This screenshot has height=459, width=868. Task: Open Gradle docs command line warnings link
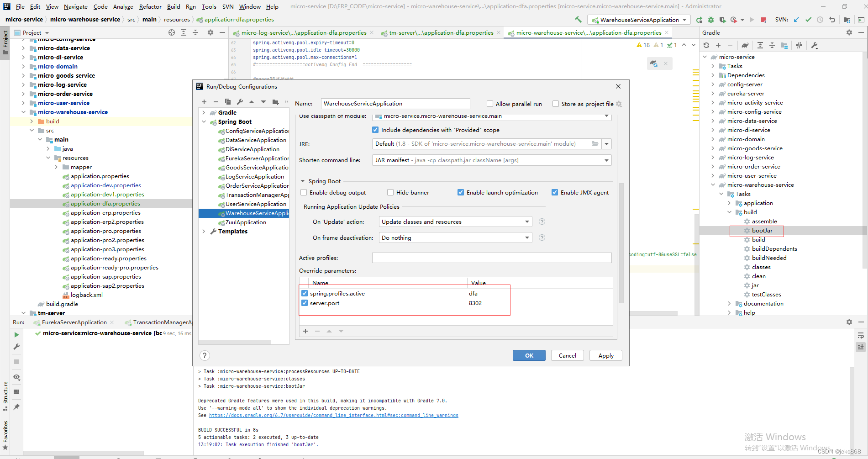pos(333,415)
